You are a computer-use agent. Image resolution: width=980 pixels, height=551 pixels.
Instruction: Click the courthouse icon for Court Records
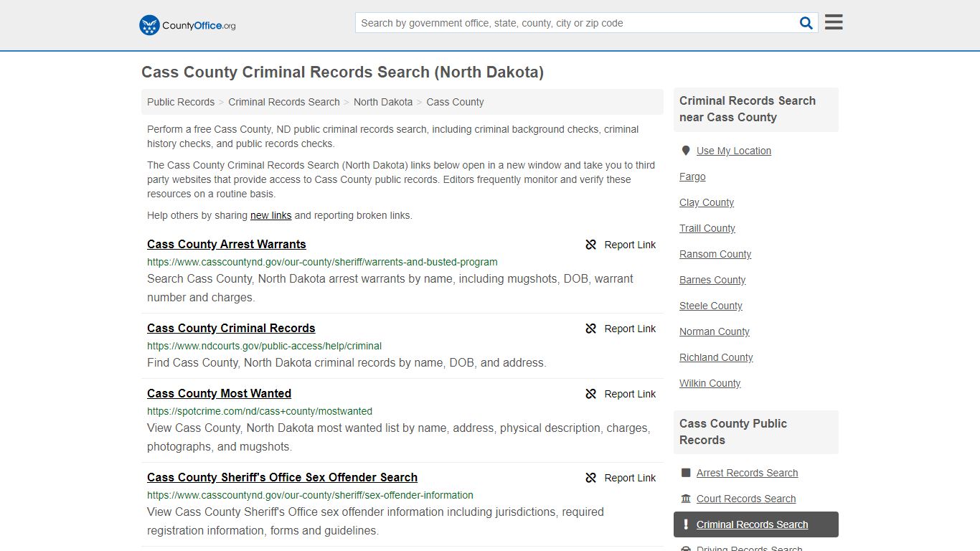(x=686, y=499)
